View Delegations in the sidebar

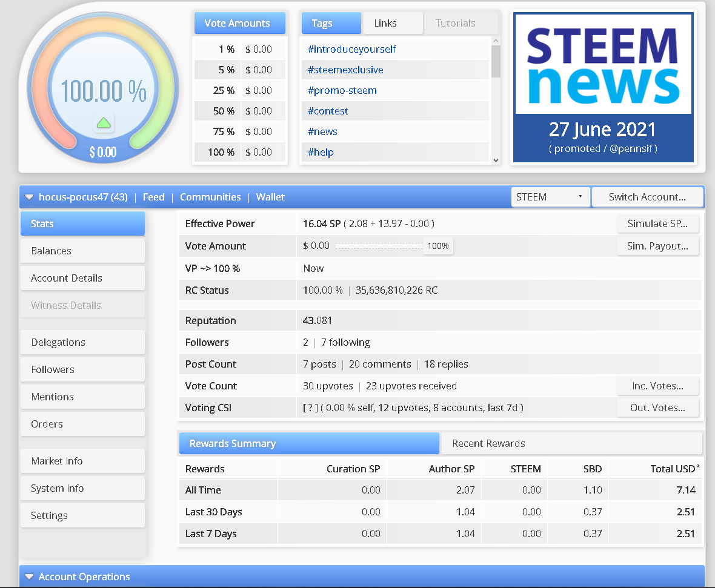82,342
